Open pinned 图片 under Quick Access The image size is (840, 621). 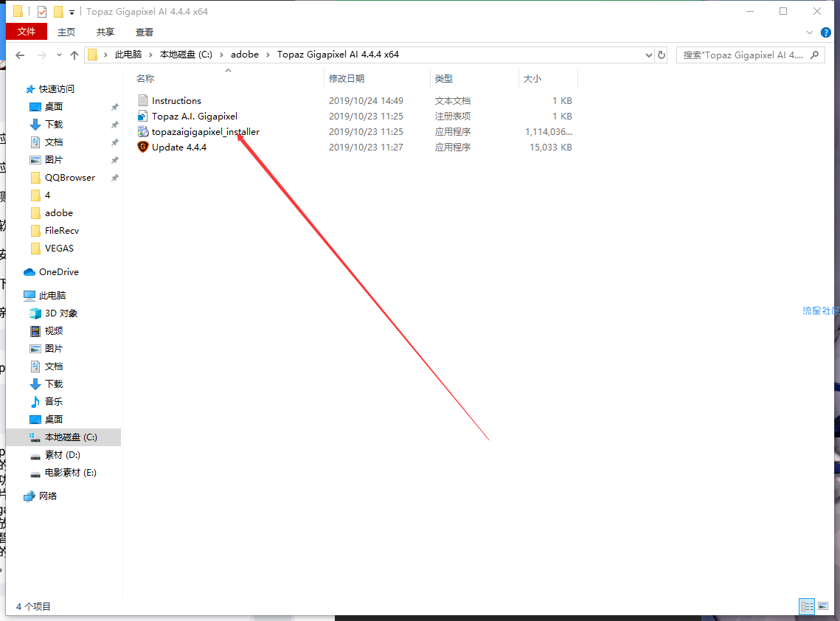tap(54, 159)
